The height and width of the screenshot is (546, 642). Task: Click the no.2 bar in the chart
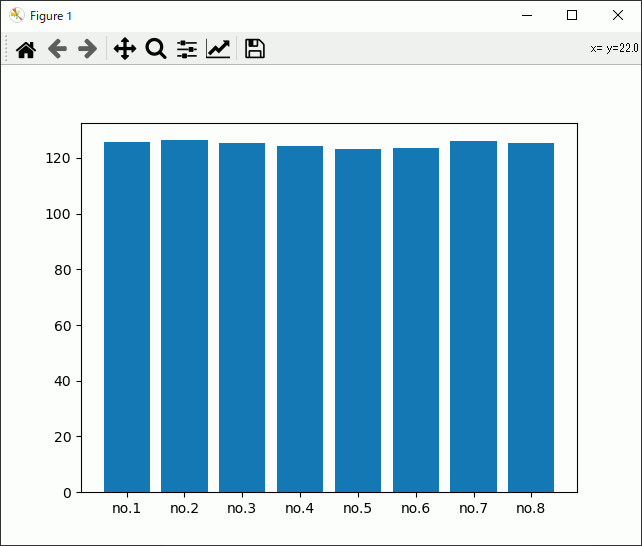tap(184, 316)
